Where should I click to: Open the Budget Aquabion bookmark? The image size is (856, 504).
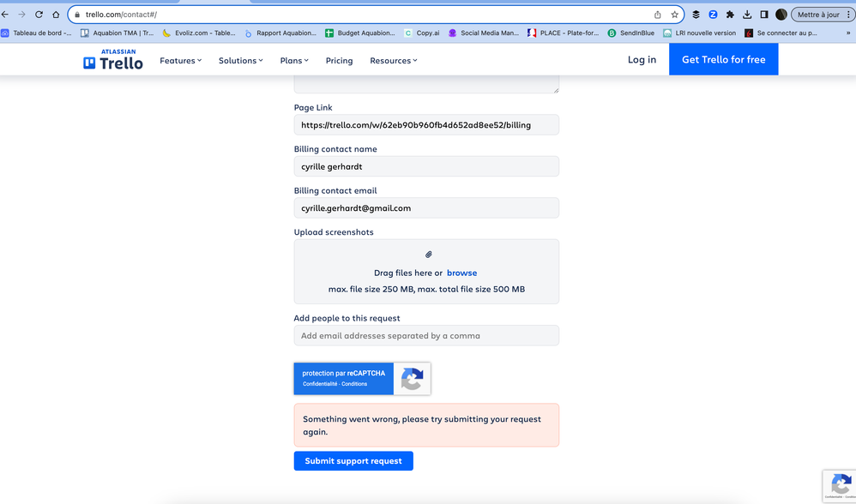coord(359,33)
